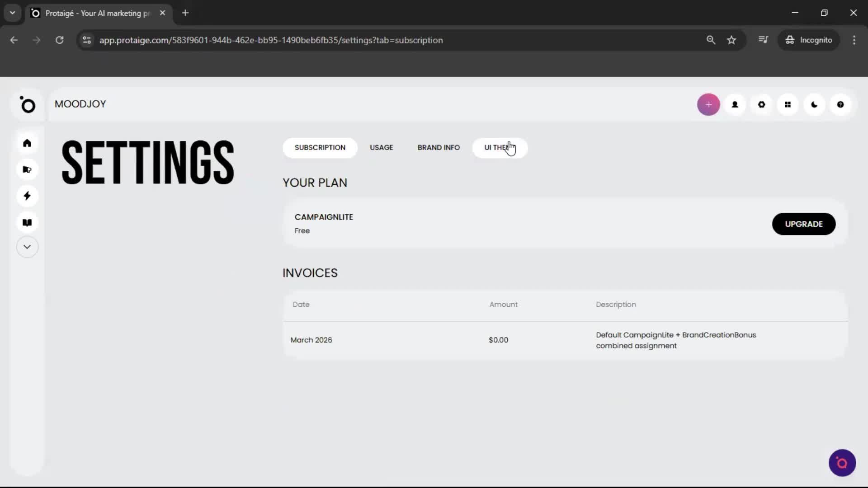Click the UPGRADE button
The image size is (868, 488).
(x=804, y=224)
